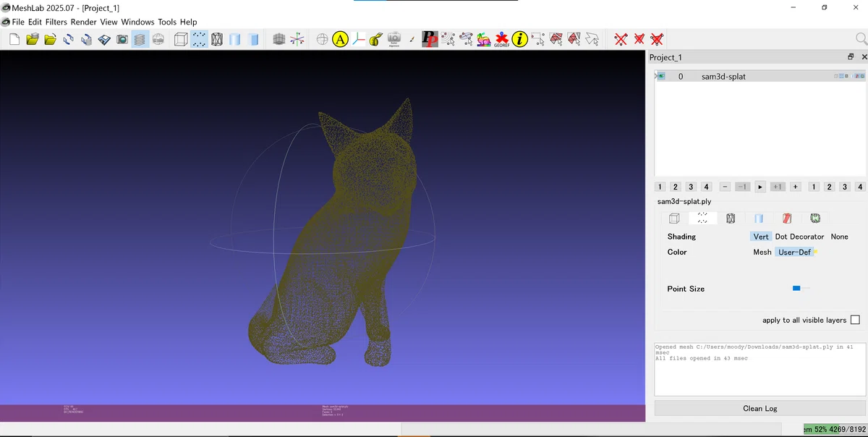Click the +1 button in layer panel
The image size is (868, 437).
click(x=778, y=187)
